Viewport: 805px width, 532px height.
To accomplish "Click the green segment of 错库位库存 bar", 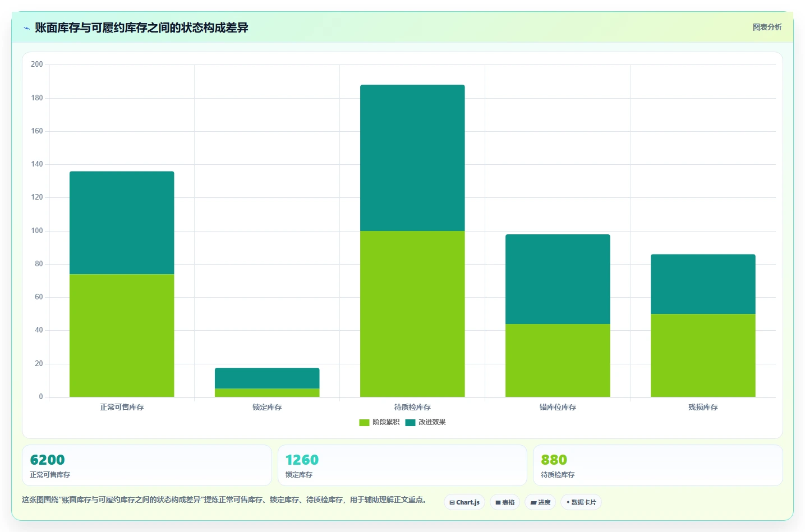I will pyautogui.click(x=558, y=360).
